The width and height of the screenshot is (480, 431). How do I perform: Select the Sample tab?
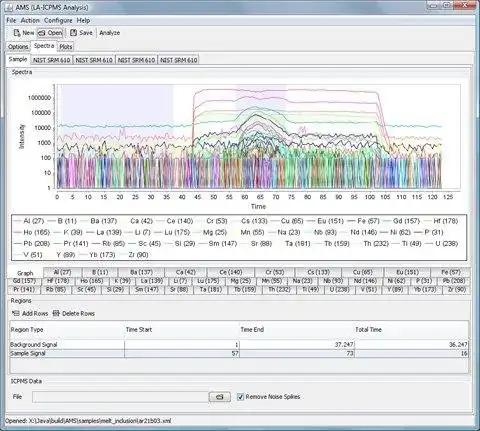(x=18, y=59)
